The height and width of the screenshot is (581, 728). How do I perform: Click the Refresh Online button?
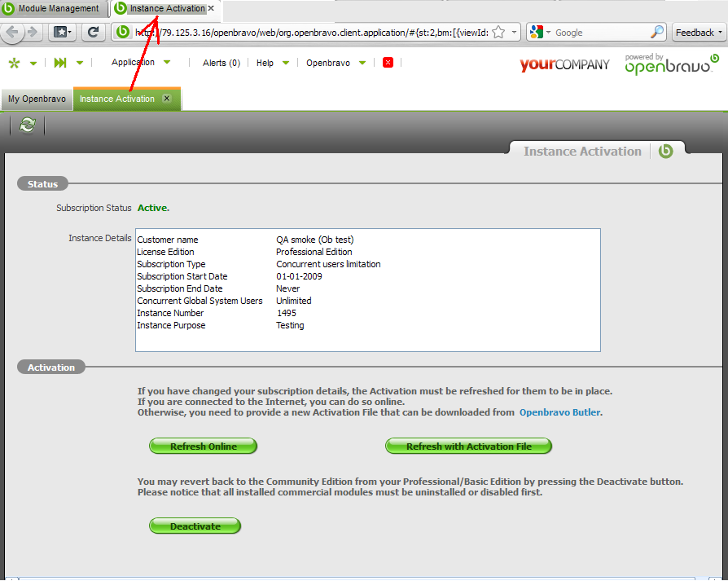click(x=204, y=447)
